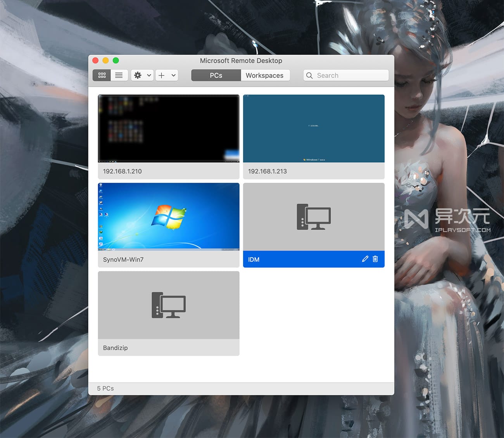Edit the IDM connection with pencil icon
The width and height of the screenshot is (504, 438).
click(365, 259)
